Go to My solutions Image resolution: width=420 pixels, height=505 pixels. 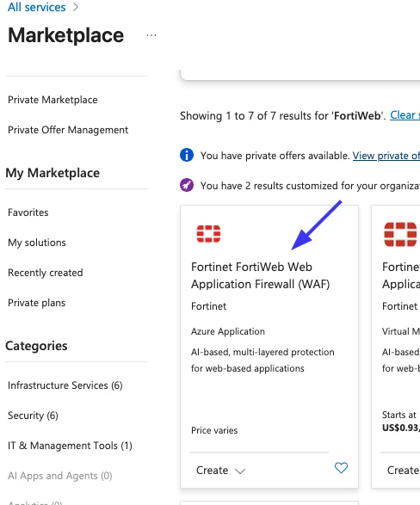tap(37, 243)
